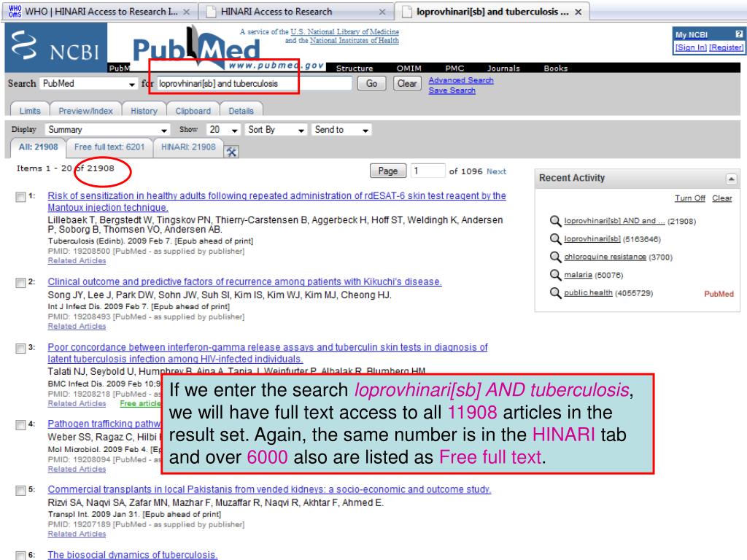The image size is (747, 560).
Task: Open The biosocial dynamics of tuberculosis article
Action: click(x=133, y=555)
